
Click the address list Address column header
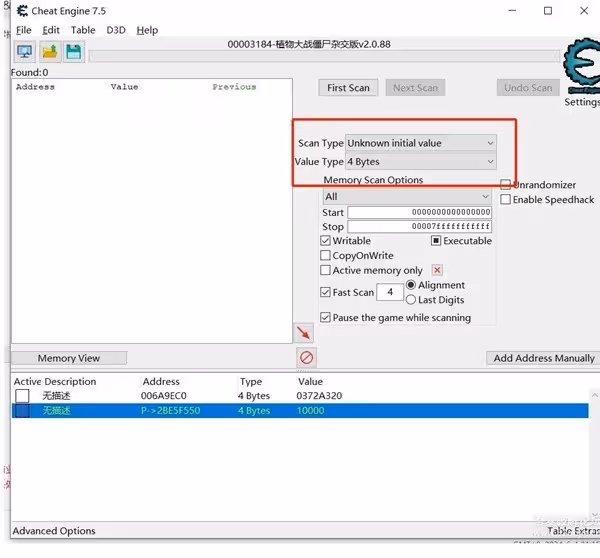(161, 382)
